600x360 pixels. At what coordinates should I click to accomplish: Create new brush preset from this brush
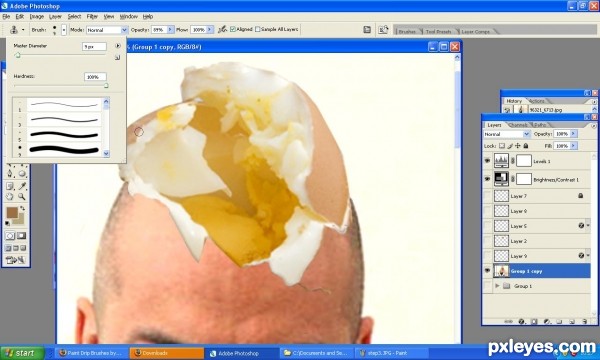coord(117,58)
